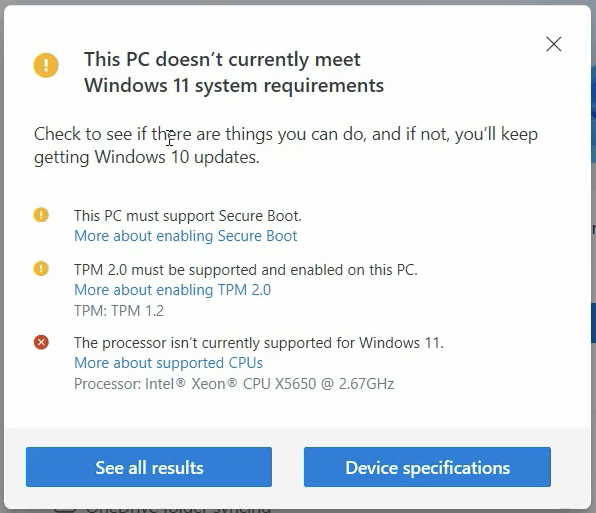Screen dimensions: 596x513
Task: Click the red error icon beside processor message
Action: (x=41, y=342)
